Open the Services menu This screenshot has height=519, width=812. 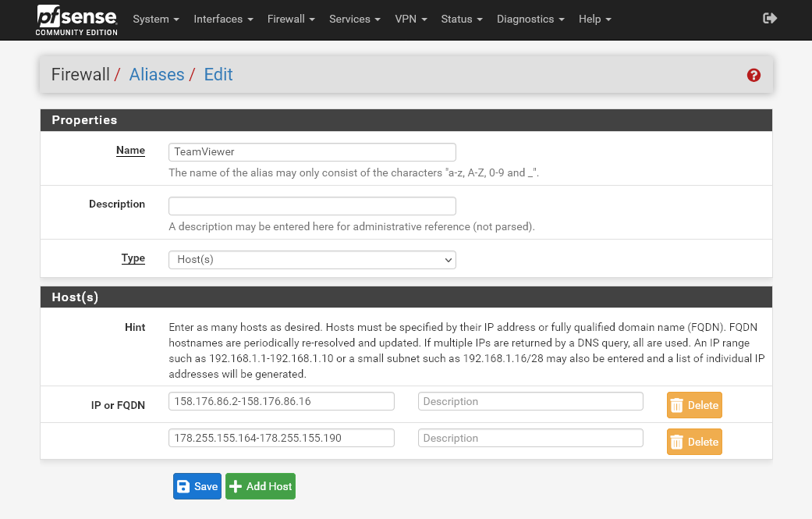[354, 19]
